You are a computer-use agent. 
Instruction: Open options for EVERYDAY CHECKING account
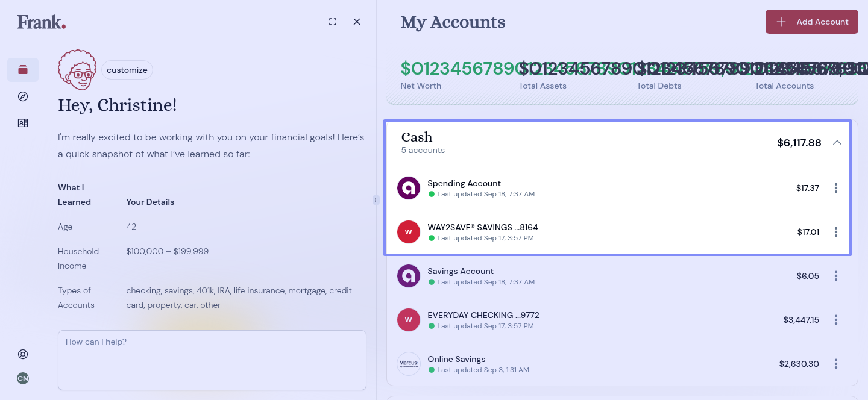(x=835, y=320)
